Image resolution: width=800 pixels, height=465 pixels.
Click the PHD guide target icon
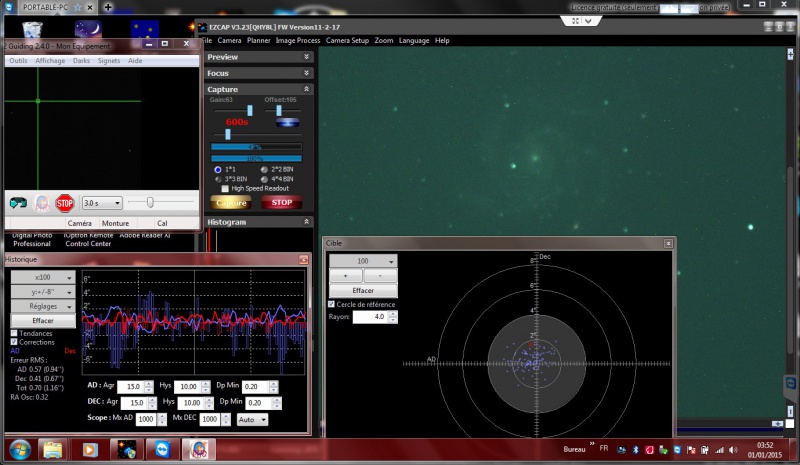(x=42, y=203)
